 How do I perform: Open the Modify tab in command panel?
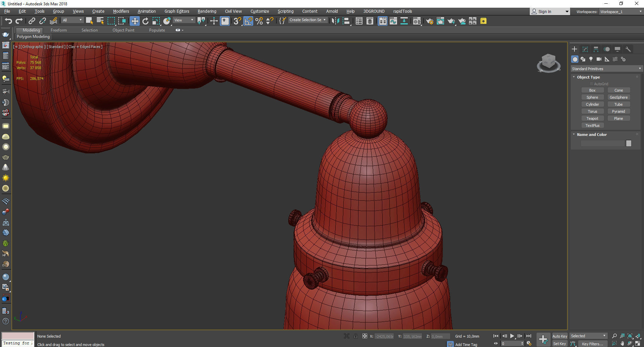point(585,49)
